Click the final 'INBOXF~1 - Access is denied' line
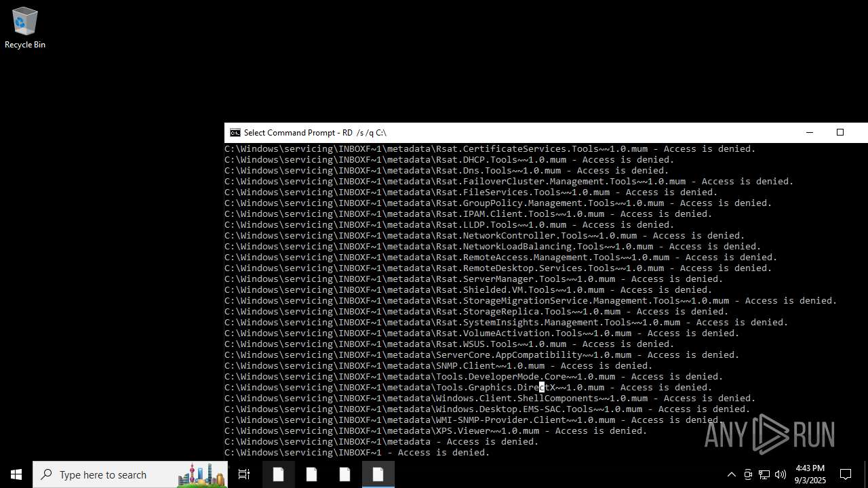 [x=357, y=453]
